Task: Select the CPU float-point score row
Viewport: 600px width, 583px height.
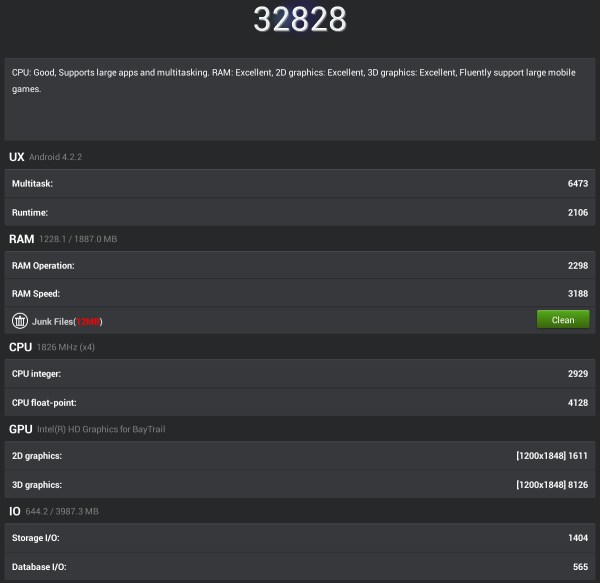Action: pyautogui.click(x=300, y=402)
